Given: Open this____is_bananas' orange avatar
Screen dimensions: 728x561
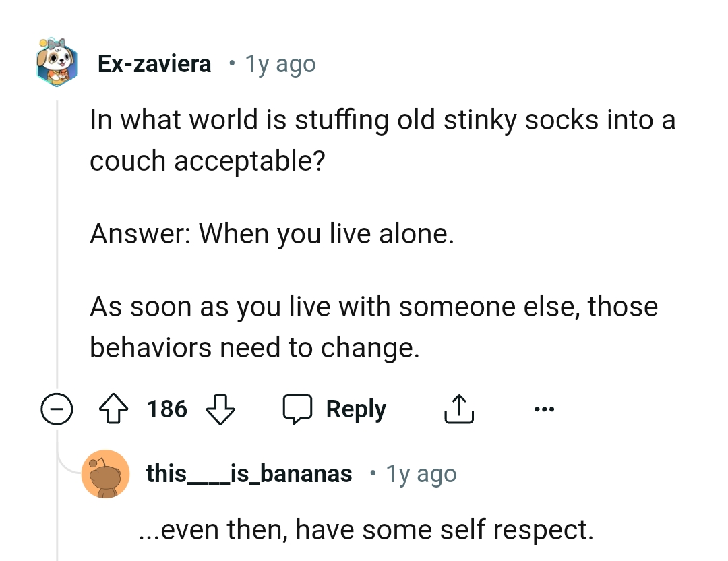Looking at the screenshot, I should coord(105,474).
